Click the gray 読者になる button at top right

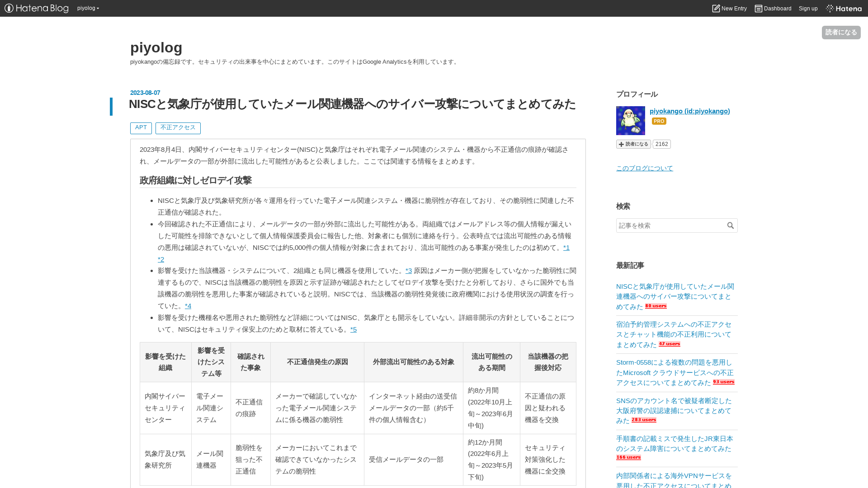pos(841,33)
